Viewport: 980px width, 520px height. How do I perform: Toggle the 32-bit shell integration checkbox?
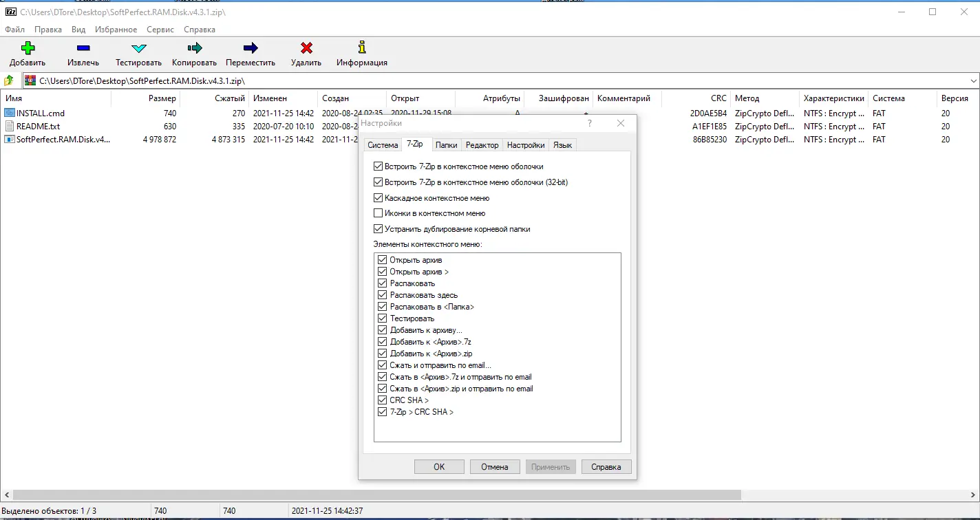[x=378, y=182]
